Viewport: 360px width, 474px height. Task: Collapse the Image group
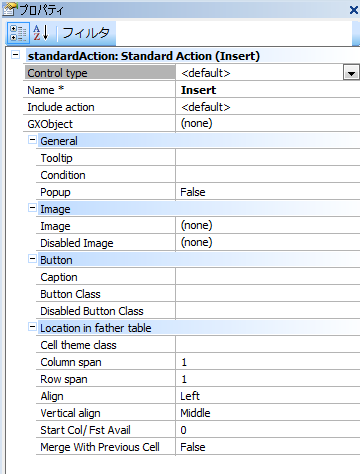32,208
